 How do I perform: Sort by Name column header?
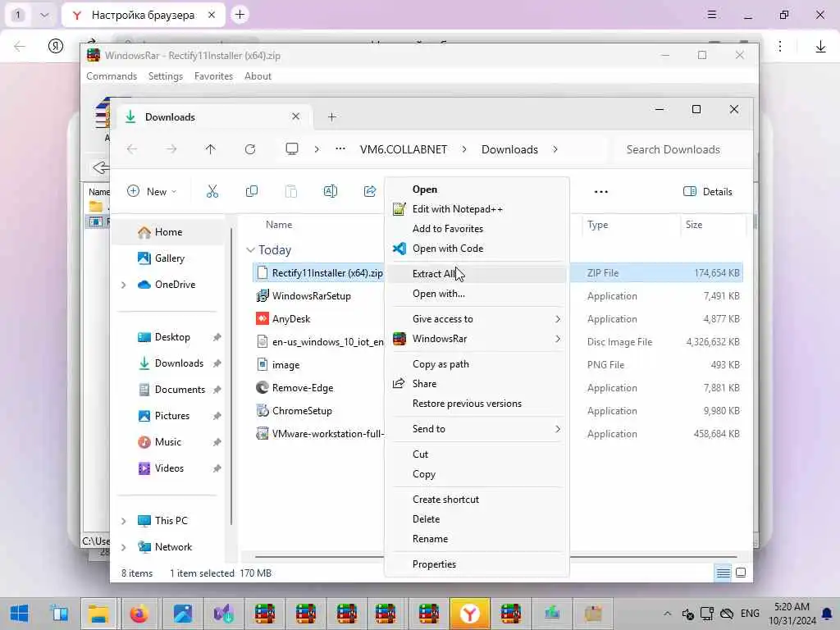tap(279, 225)
